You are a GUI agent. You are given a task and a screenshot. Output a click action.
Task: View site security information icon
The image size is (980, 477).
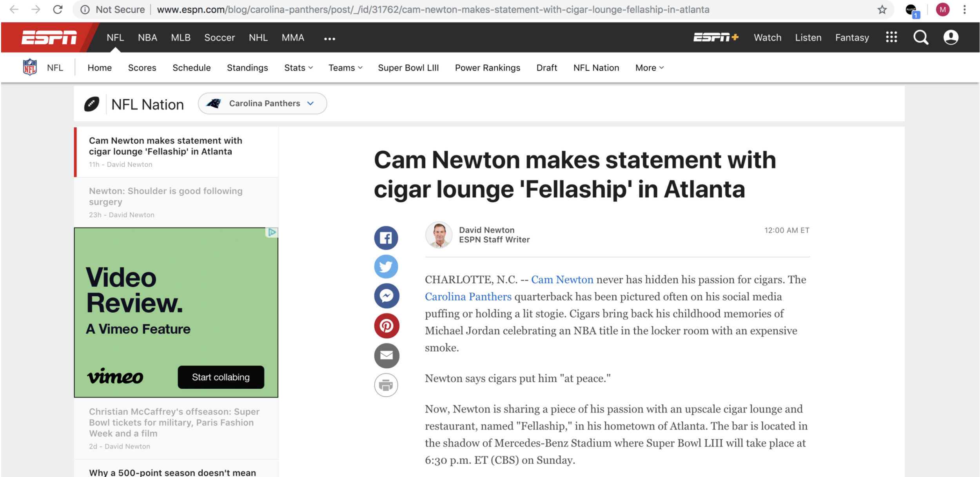pos(85,9)
